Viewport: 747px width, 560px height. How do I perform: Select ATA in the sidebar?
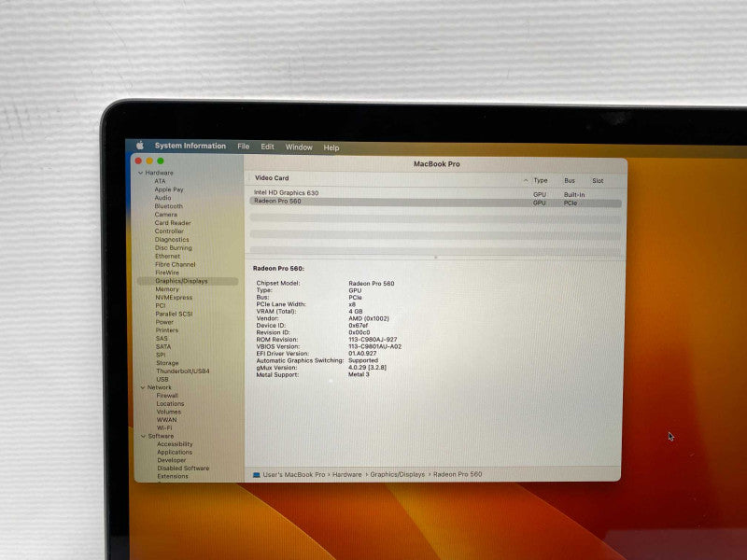[x=160, y=181]
